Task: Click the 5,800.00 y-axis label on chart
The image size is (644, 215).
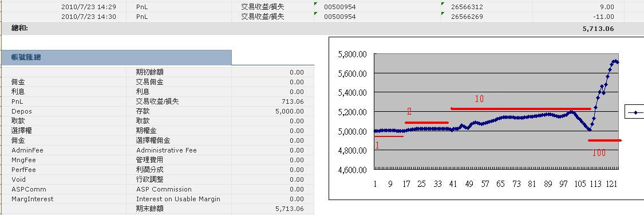Action: 351,54
